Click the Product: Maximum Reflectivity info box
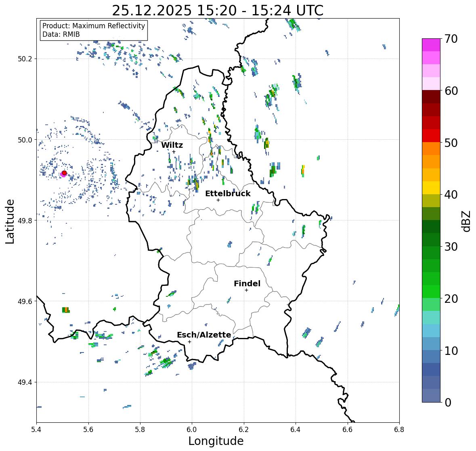Viewport: 476px width, 451px height. click(x=94, y=30)
